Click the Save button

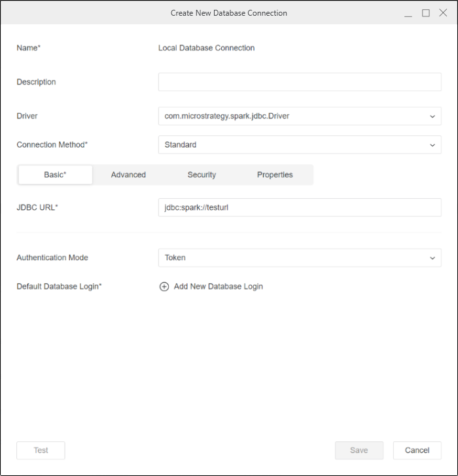click(x=359, y=450)
